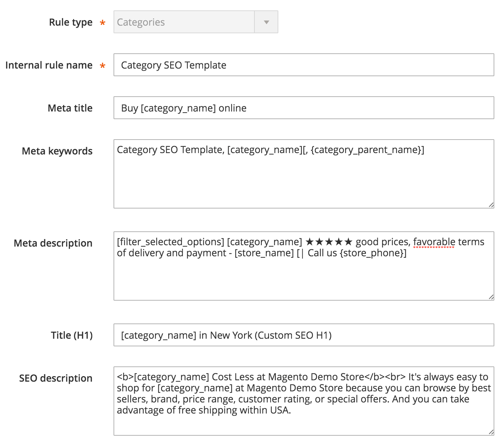Click the Meta description resize handle
Image resolution: width=504 pixels, height=444 pixels.
[491, 297]
